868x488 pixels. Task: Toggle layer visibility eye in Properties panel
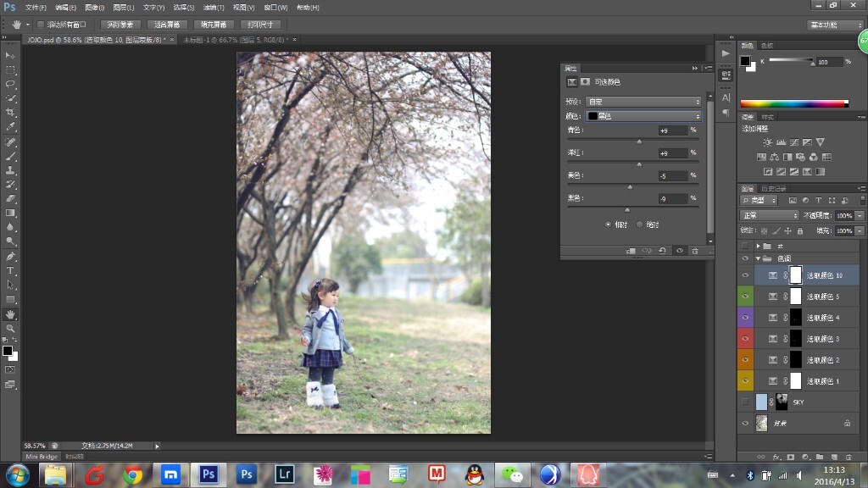679,251
